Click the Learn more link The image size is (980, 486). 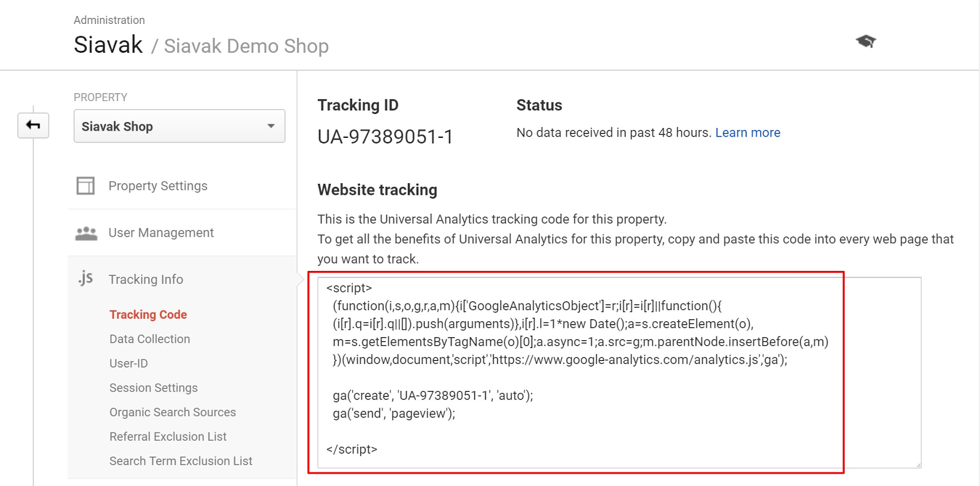click(x=748, y=132)
